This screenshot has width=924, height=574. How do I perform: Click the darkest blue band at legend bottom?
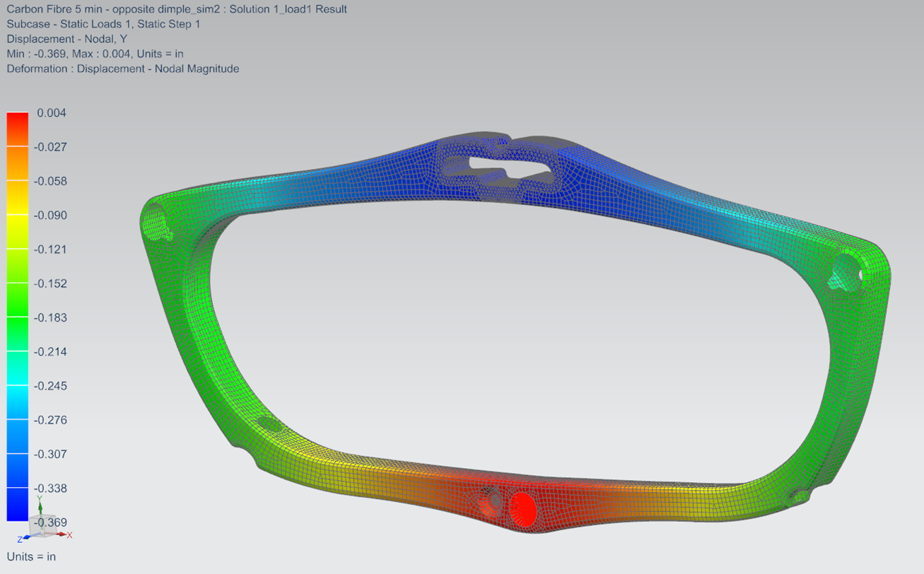[18, 505]
